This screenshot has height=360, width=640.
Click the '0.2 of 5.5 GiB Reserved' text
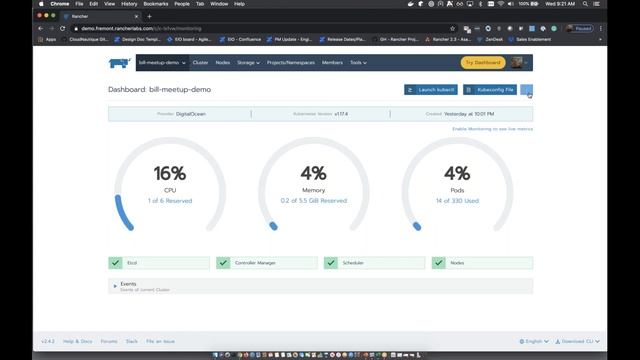(313, 201)
